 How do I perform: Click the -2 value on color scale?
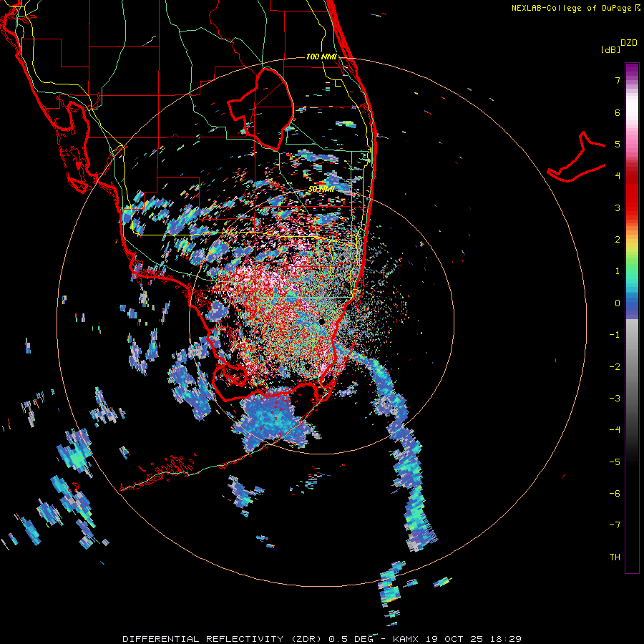(x=615, y=367)
